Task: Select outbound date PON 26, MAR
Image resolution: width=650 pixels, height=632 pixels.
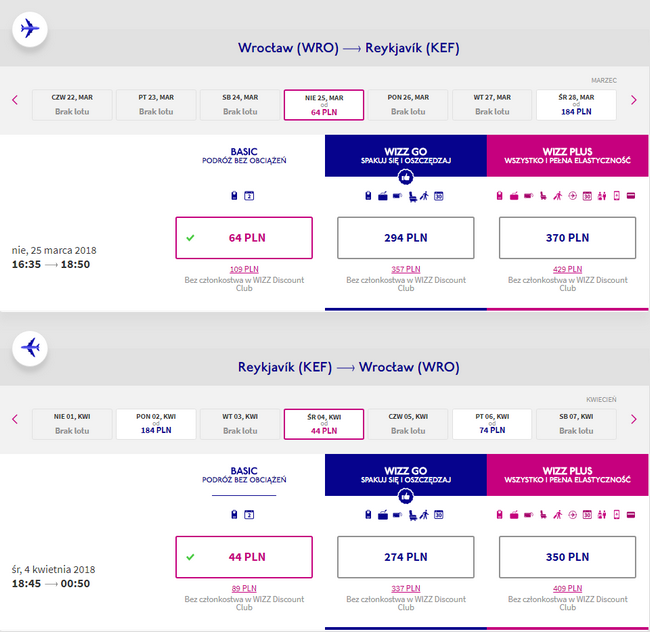Action: (408, 105)
